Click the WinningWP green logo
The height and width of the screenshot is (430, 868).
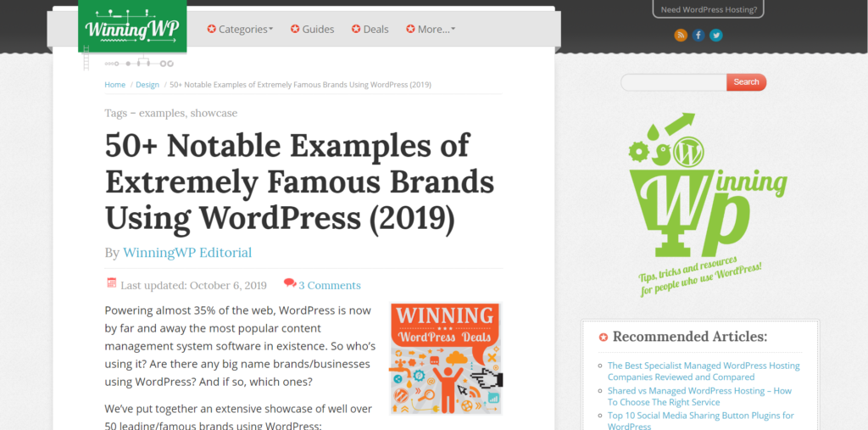[132, 26]
